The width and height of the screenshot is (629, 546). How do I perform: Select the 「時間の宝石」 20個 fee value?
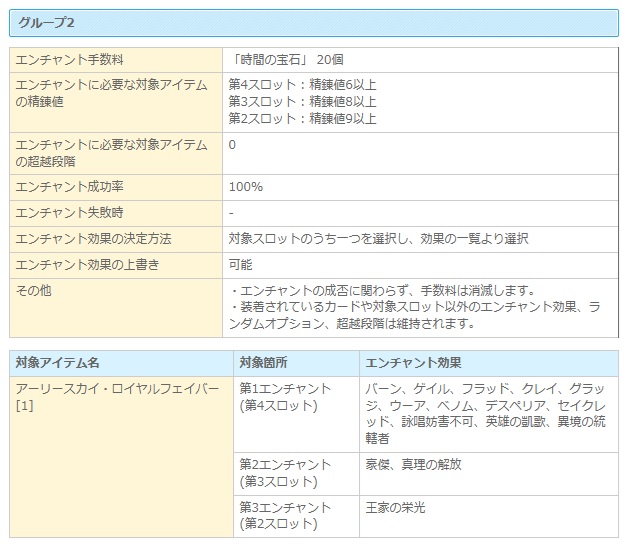tap(286, 60)
